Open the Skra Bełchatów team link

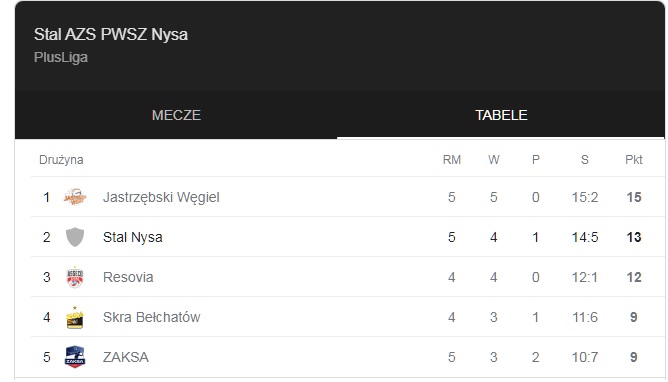coord(152,317)
